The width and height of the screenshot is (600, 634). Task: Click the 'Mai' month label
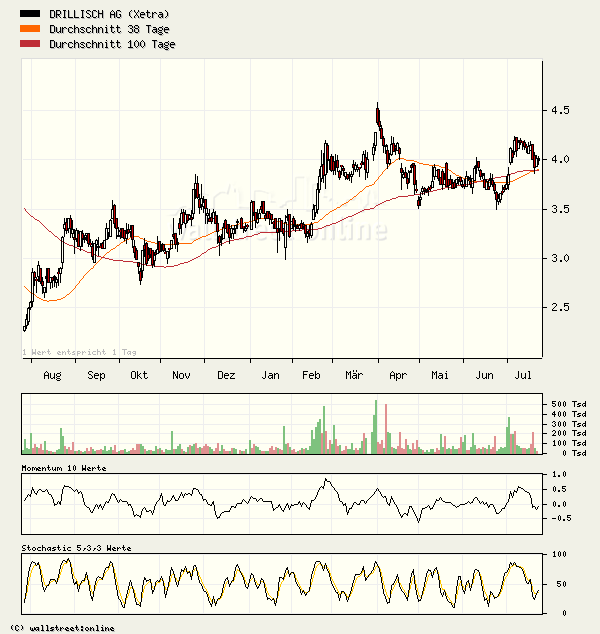[439, 375]
